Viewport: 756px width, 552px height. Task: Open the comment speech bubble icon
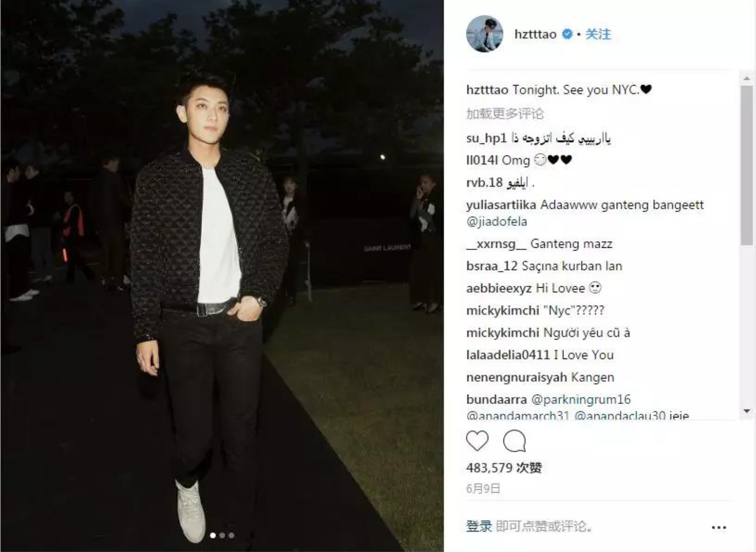click(x=514, y=441)
